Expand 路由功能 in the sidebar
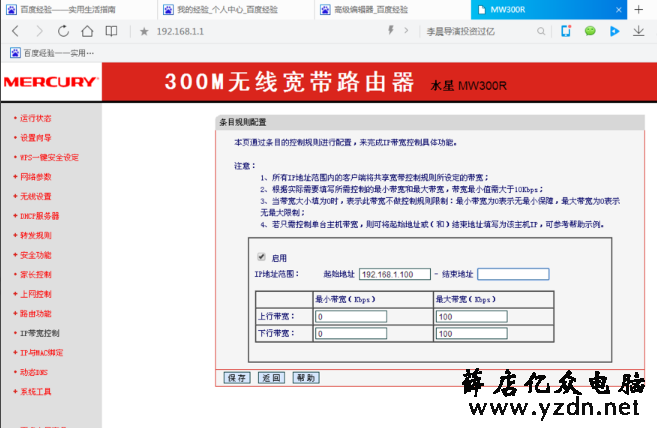 click(35, 314)
